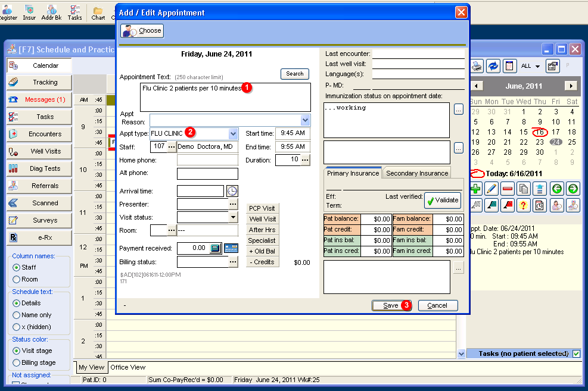Select the x (hidden) radio
This screenshot has width=588, height=391.
16,327
